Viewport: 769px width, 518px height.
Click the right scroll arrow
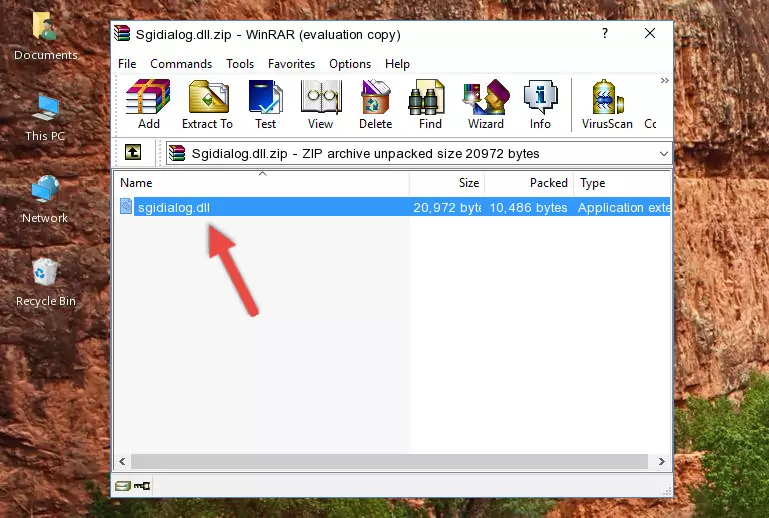[x=662, y=461]
